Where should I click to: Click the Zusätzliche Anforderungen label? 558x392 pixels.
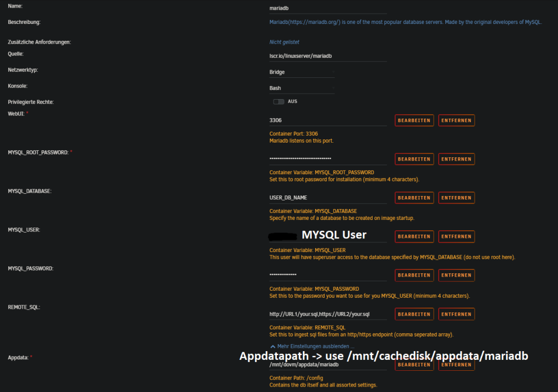(39, 42)
